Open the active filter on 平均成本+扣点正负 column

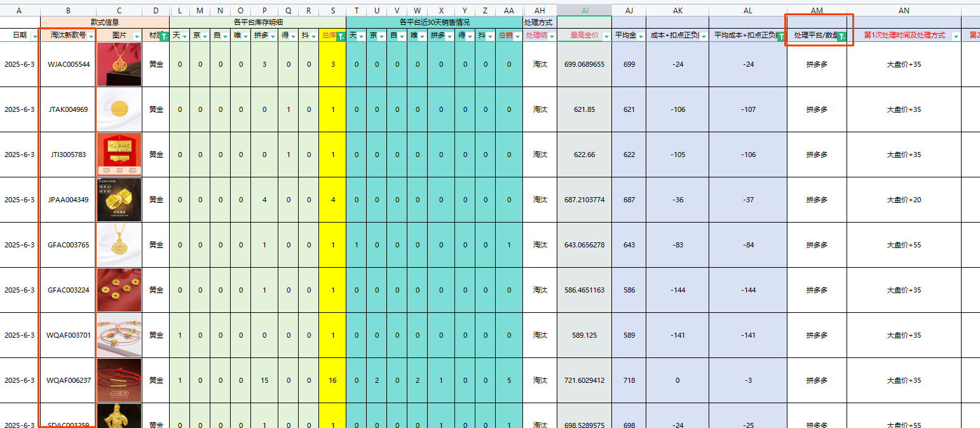[x=781, y=37]
